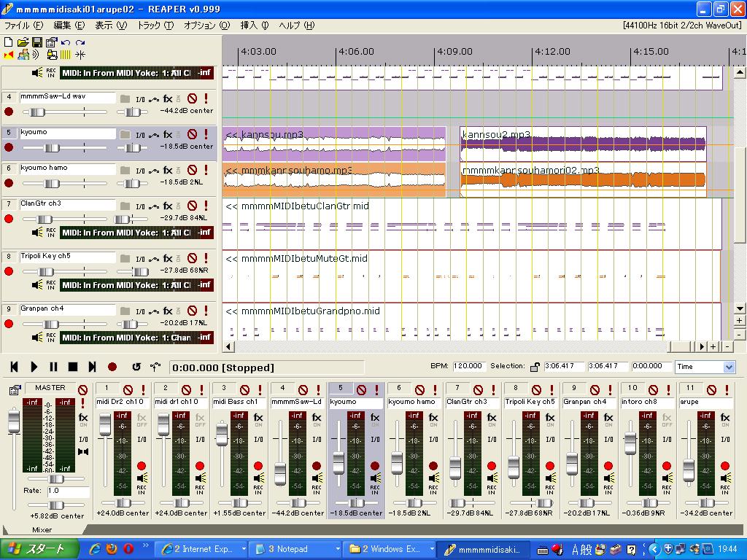Open トラック (Track) menu
This screenshot has width=747, height=560.
point(155,26)
